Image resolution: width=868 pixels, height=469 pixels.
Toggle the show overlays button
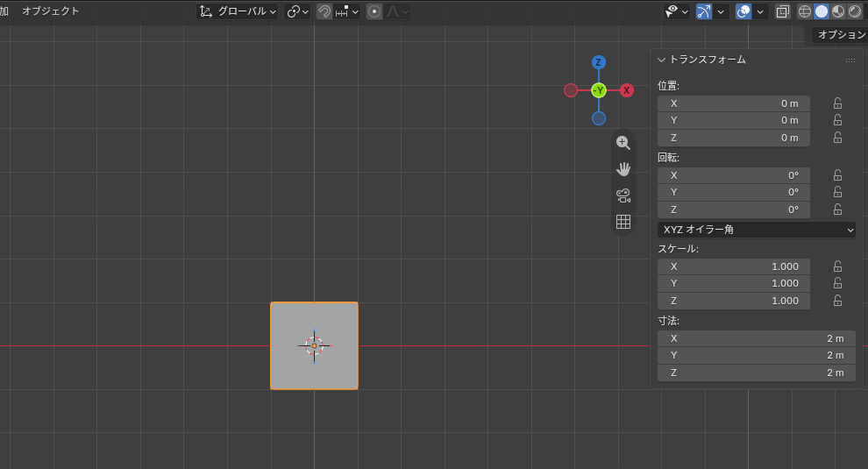coord(743,11)
